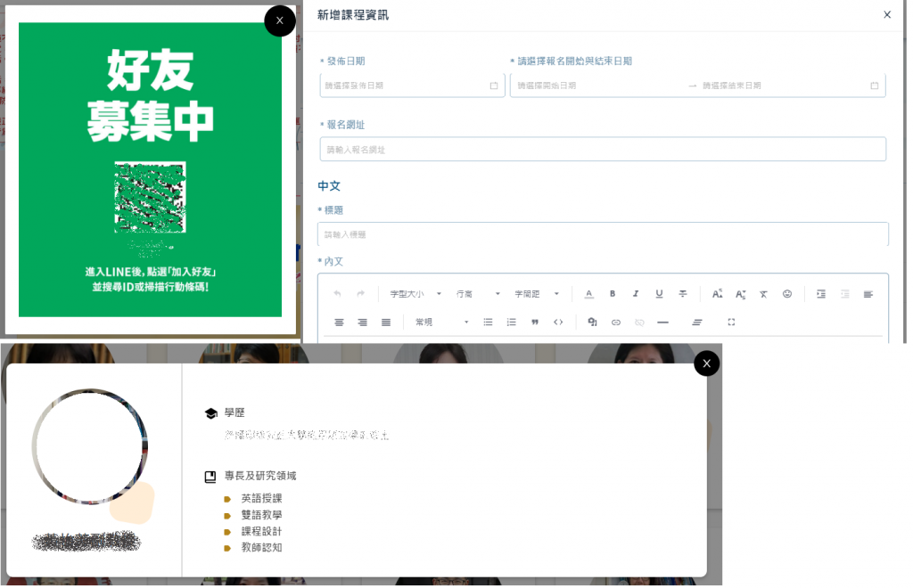Focus the 標題 title input
Viewport: 913px width, 588px height.
[x=603, y=234]
